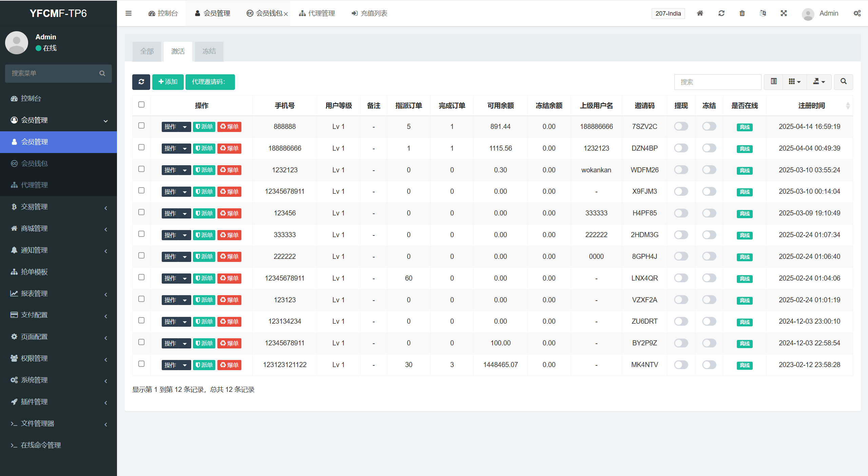Click dark refresh button above the table
This screenshot has height=476, width=868.
coord(141,82)
